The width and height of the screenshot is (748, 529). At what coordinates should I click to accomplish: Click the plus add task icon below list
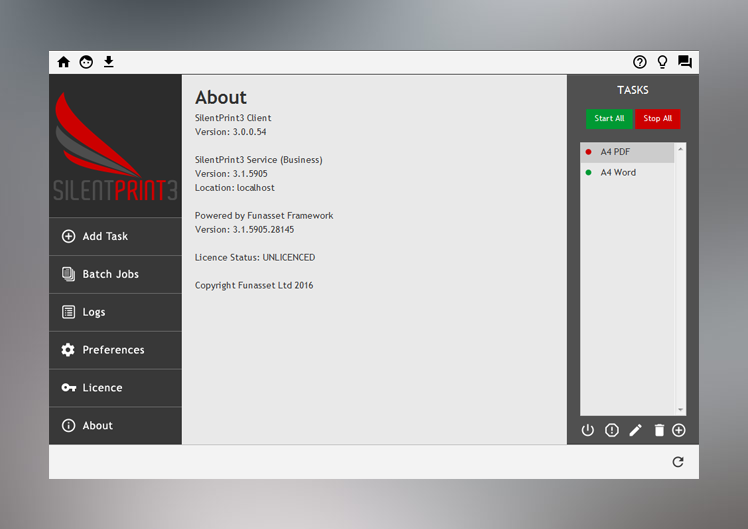(x=679, y=430)
